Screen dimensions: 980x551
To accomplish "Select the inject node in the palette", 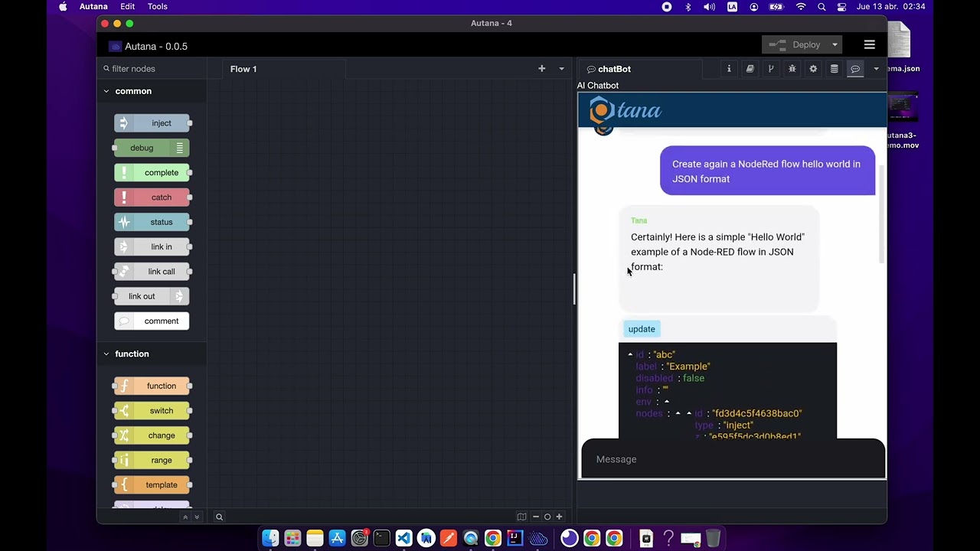I will [152, 123].
